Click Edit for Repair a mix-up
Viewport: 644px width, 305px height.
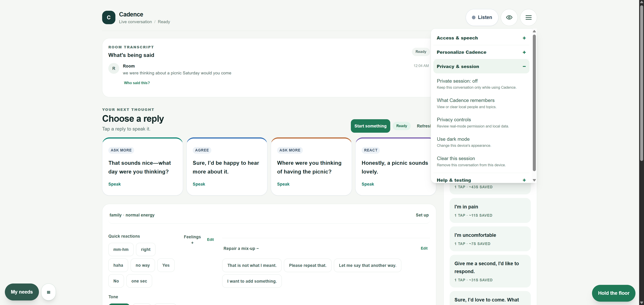pyautogui.click(x=424, y=248)
